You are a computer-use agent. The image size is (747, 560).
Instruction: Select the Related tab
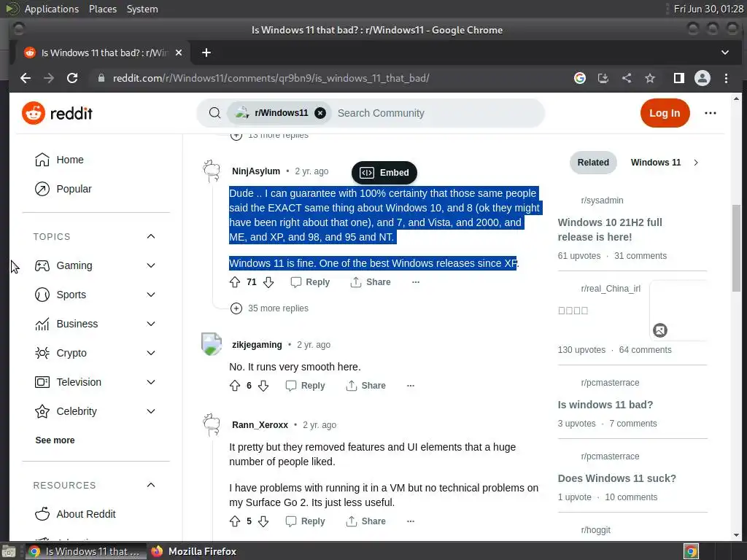pos(593,163)
